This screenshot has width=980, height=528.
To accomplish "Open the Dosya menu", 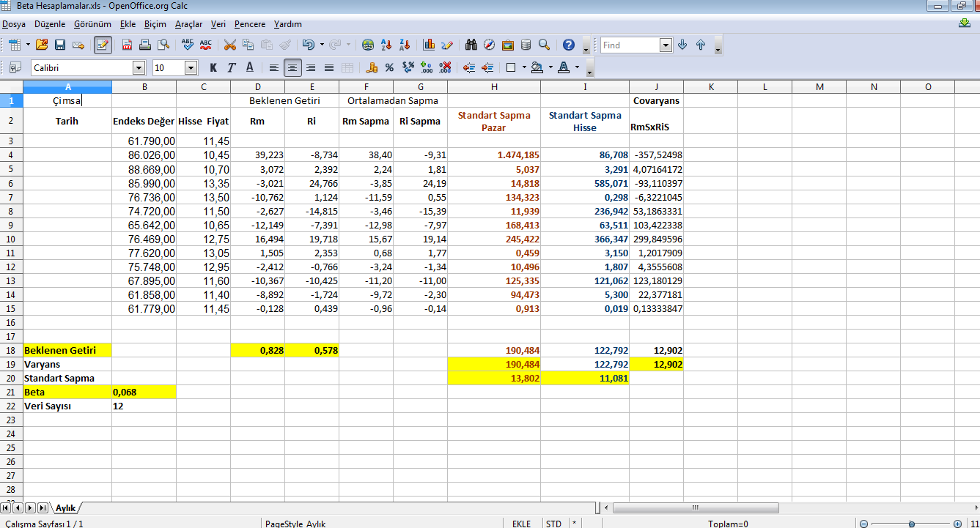I will [14, 24].
